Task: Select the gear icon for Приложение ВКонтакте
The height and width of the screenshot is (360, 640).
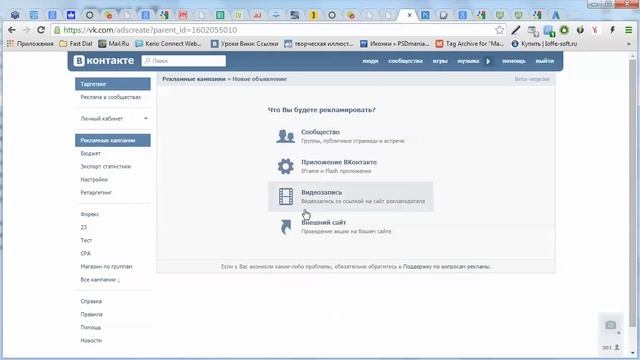Action: click(x=286, y=166)
